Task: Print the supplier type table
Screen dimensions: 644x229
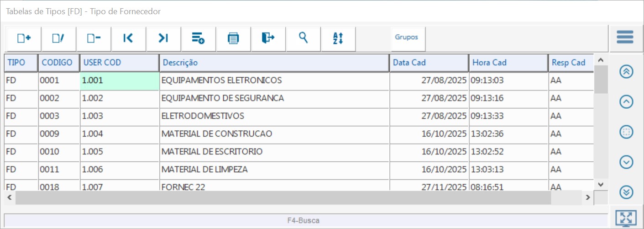Action: [x=233, y=38]
